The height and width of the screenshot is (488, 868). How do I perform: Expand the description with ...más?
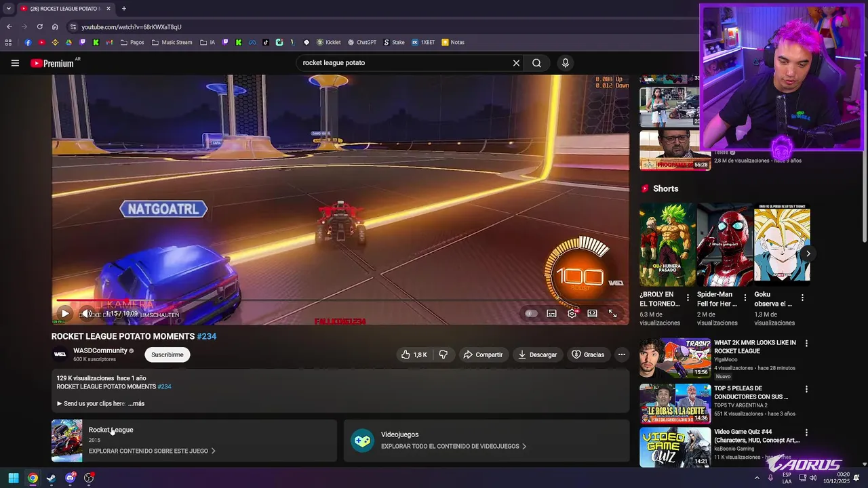tap(136, 403)
